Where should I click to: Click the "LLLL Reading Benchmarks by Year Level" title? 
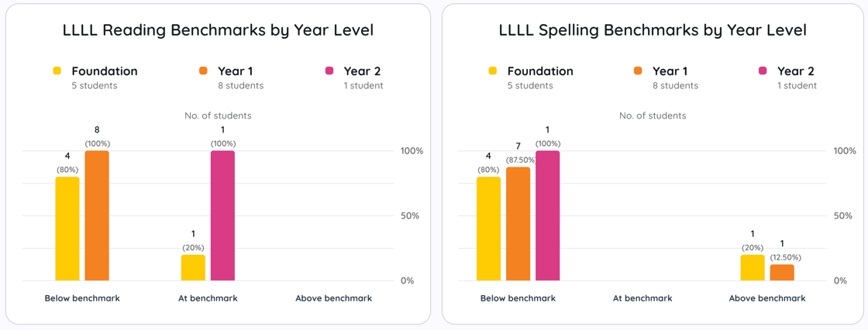(x=218, y=30)
